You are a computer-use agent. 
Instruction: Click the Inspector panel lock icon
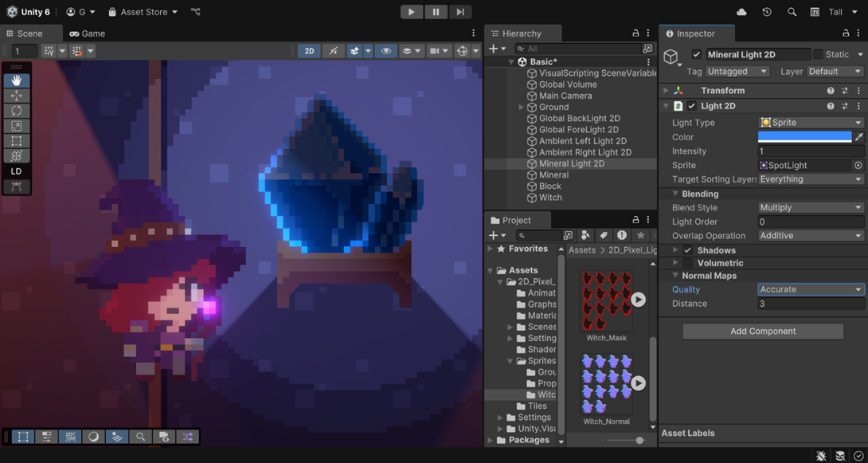[x=845, y=33]
